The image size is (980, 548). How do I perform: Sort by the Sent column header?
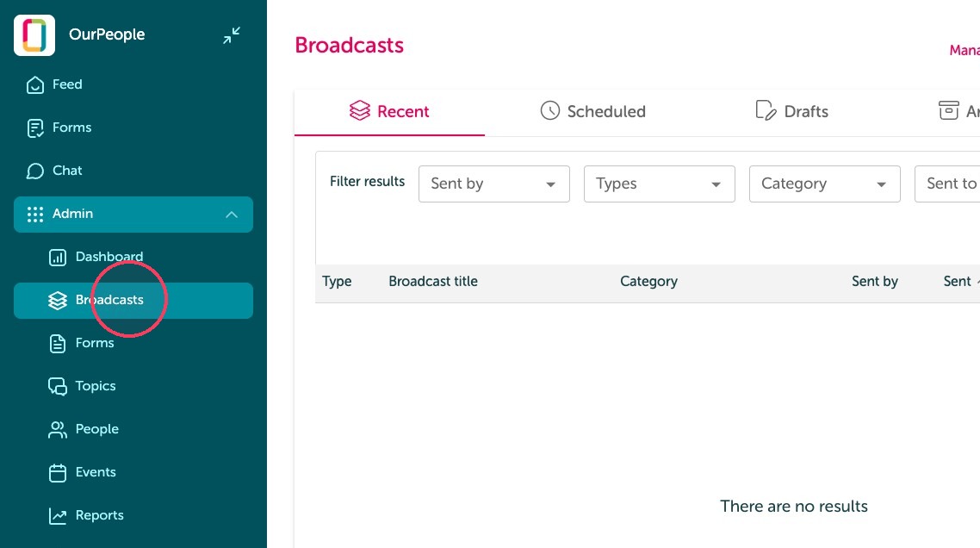[x=957, y=282]
